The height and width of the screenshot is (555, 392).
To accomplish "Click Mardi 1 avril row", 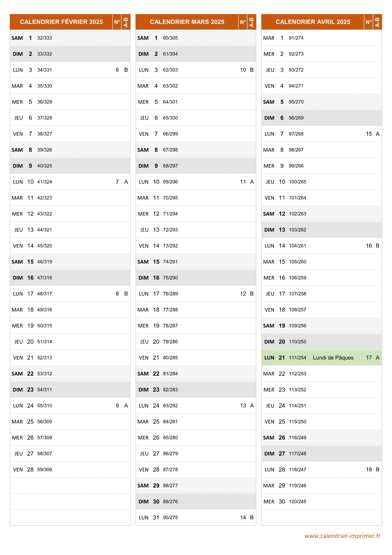I will coord(322,38).
